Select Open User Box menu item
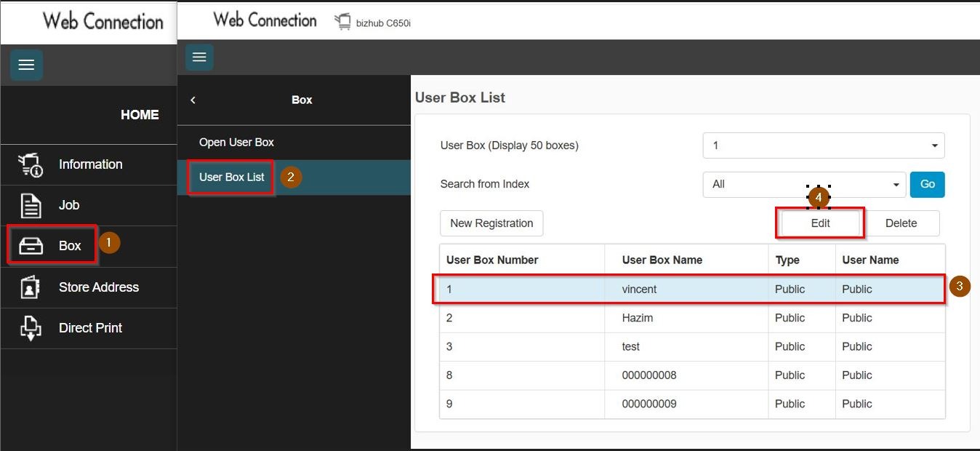This screenshot has width=980, height=451. pos(236,143)
